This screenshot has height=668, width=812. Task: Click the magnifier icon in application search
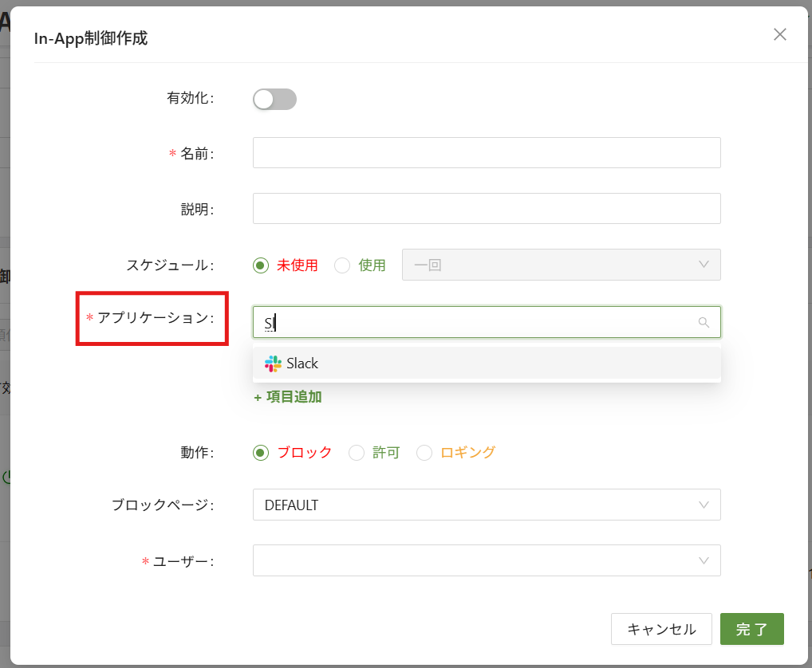coord(704,323)
